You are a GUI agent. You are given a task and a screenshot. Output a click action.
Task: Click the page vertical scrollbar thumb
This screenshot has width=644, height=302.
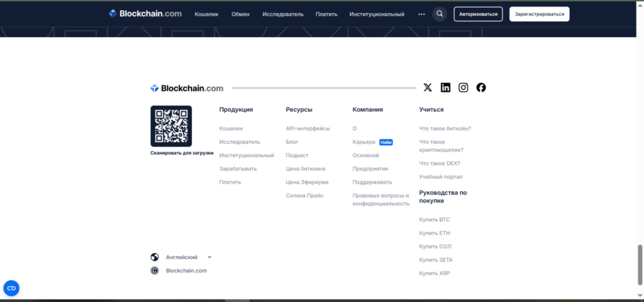640,265
